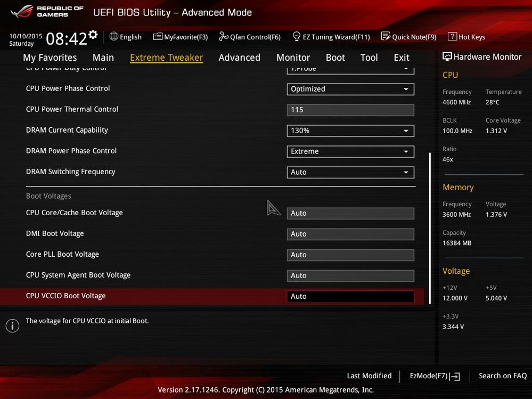Click the info icon beside the help text
This screenshot has width=532, height=399.
[x=13, y=325]
